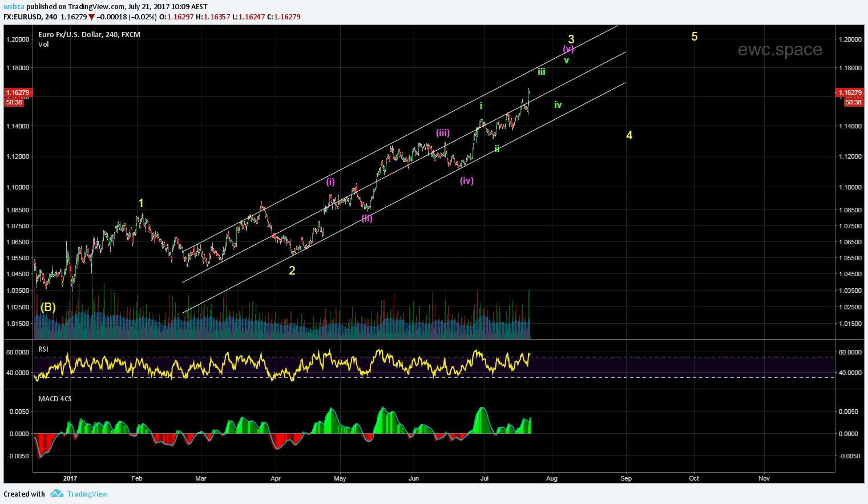Click the yellow wave 5 projection label
This screenshot has width=868, height=504.
[694, 37]
